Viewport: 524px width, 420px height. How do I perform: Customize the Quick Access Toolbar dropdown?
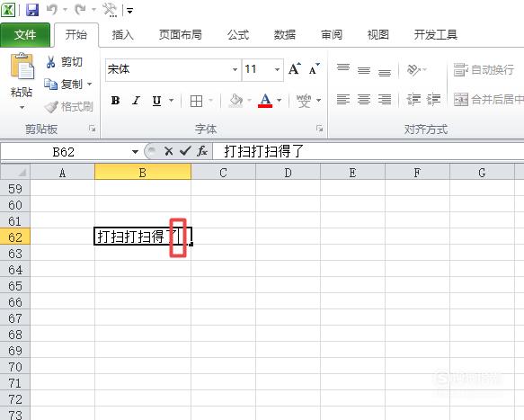(130, 11)
